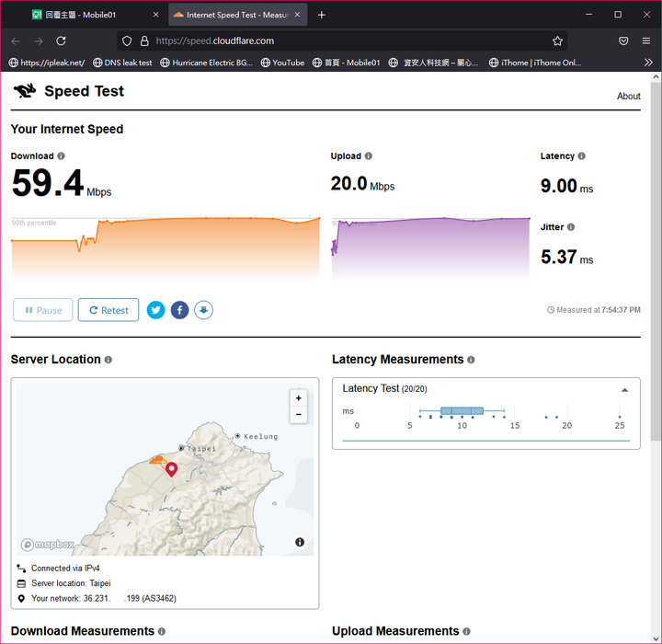Close the Mobile01 tab

pyautogui.click(x=155, y=15)
